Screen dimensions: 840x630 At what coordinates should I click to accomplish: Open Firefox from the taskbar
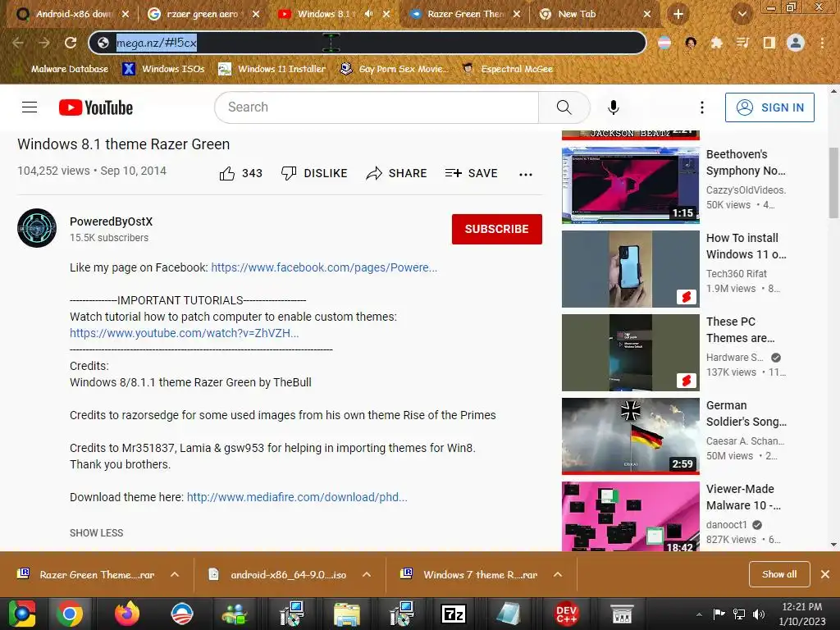[127, 614]
